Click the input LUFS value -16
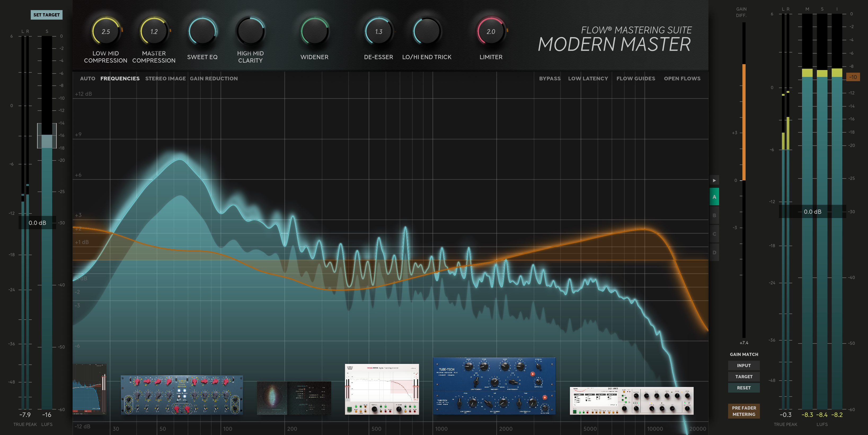Viewport: 868px width, 435px height. [x=47, y=415]
